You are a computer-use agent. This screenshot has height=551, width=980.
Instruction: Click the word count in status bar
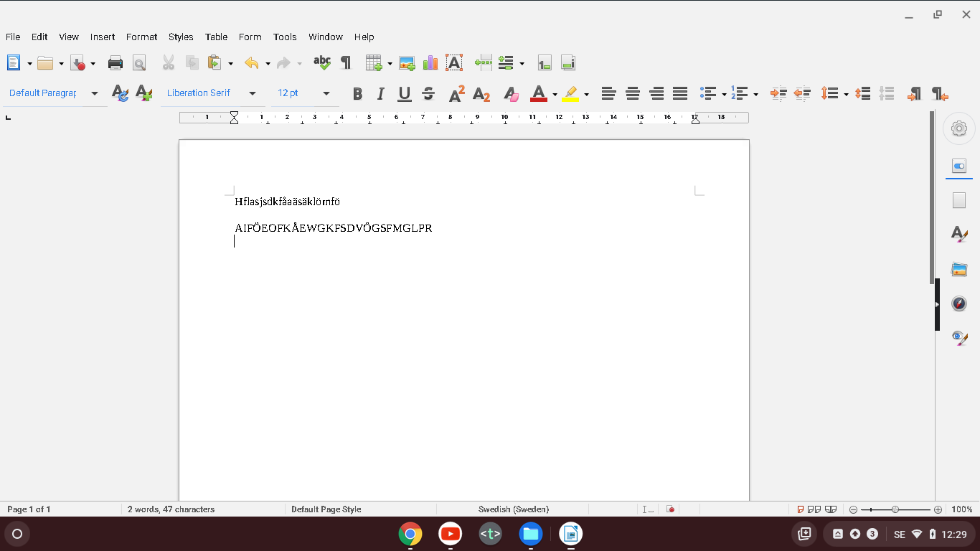pyautogui.click(x=171, y=509)
